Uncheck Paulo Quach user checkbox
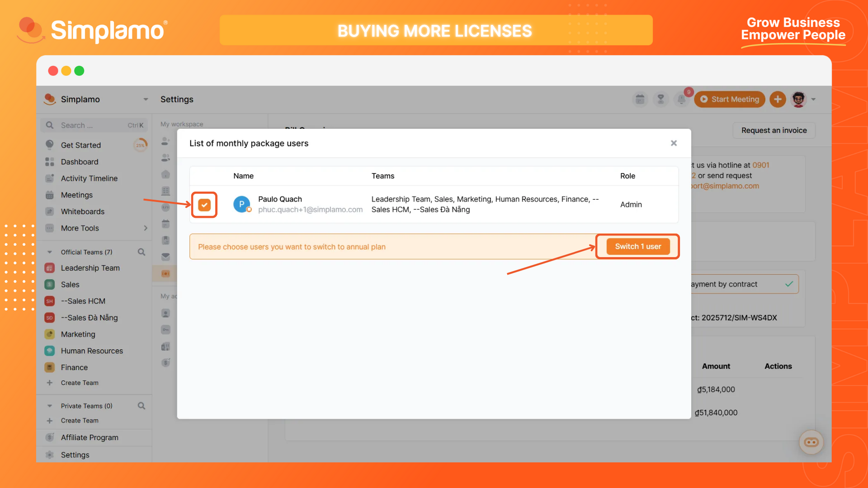The height and width of the screenshot is (488, 868). coord(204,205)
